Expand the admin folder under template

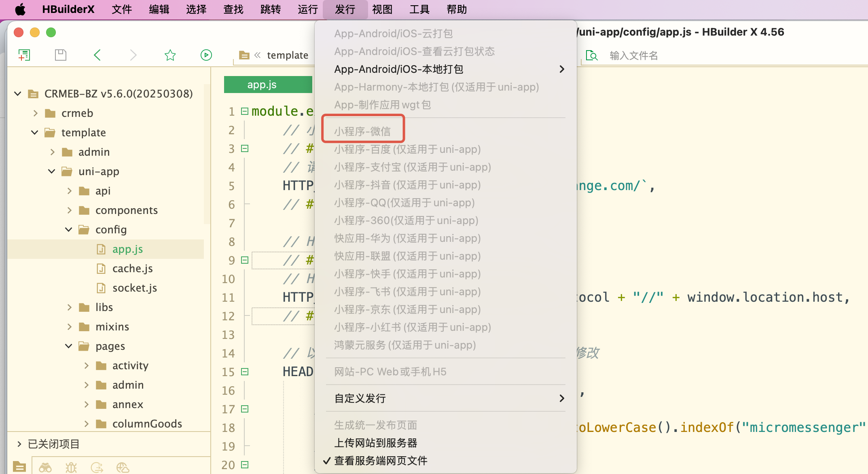pos(52,152)
